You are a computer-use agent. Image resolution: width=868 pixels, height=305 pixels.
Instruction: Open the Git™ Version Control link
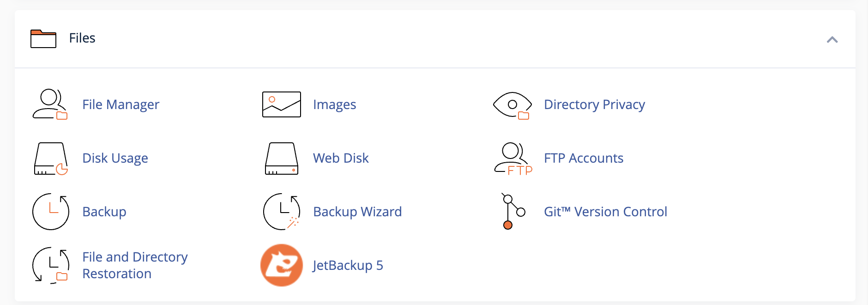point(605,212)
